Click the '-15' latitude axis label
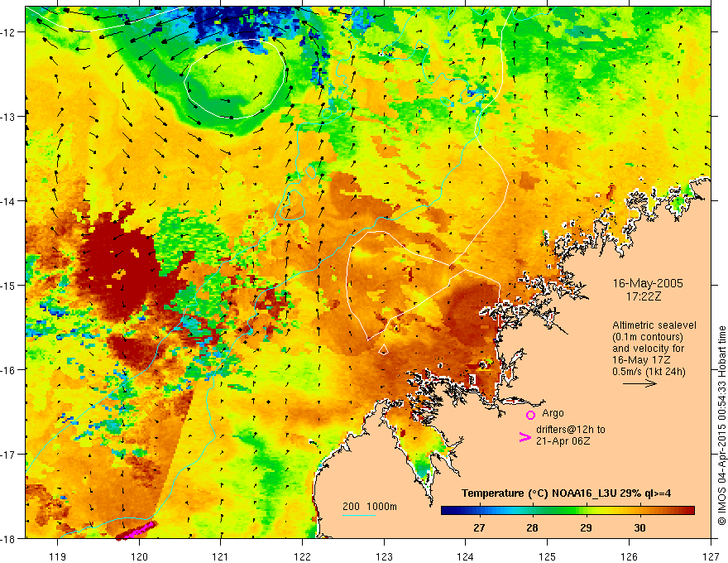 click(x=8, y=285)
